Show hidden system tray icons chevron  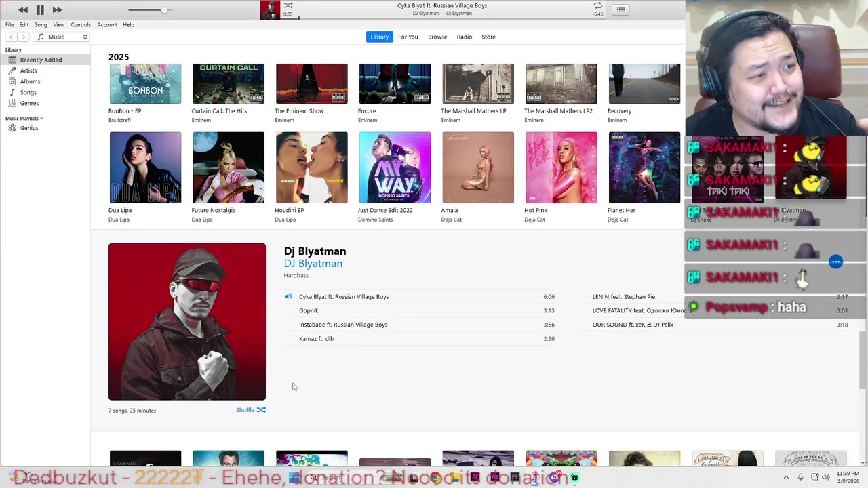coord(786,477)
